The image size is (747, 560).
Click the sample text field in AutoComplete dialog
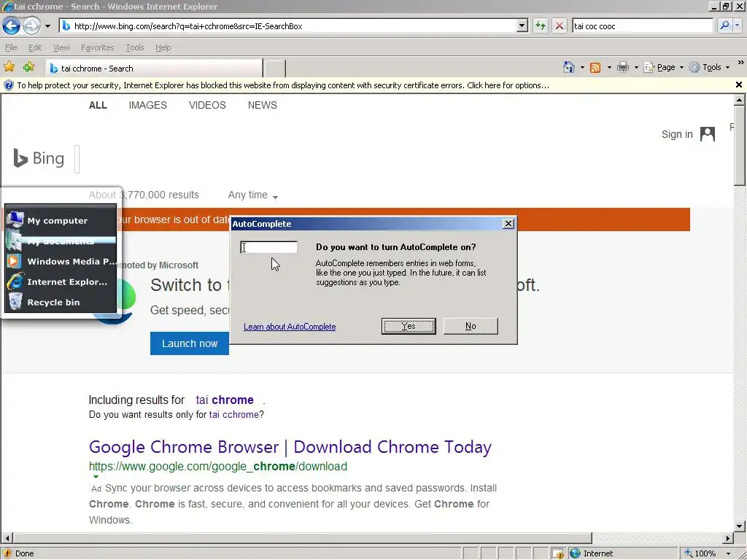click(x=268, y=247)
